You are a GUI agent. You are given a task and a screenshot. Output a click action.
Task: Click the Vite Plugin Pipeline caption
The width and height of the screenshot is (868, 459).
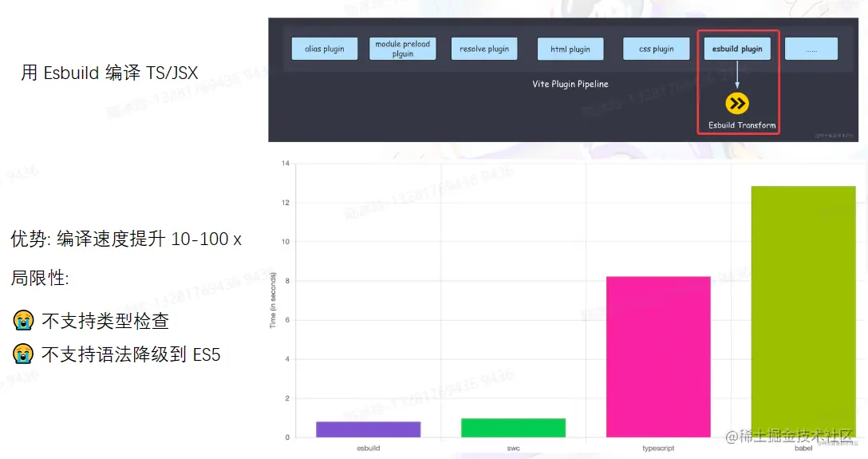[570, 84]
